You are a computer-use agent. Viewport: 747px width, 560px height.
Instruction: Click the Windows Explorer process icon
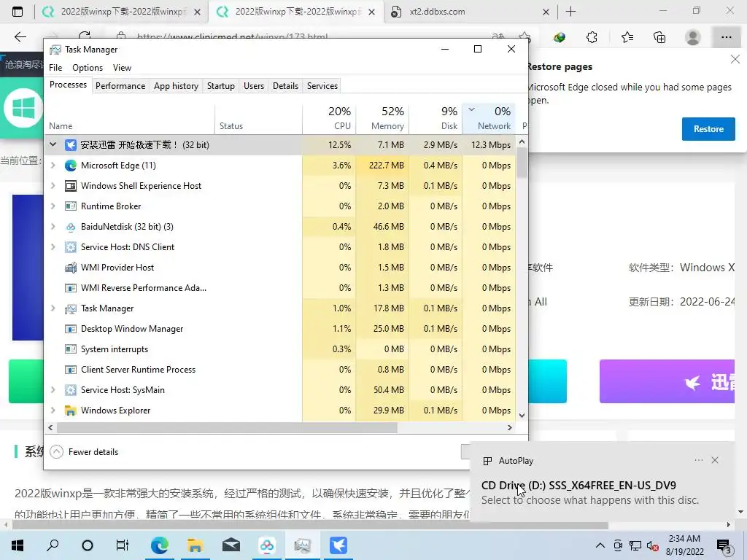(71, 411)
